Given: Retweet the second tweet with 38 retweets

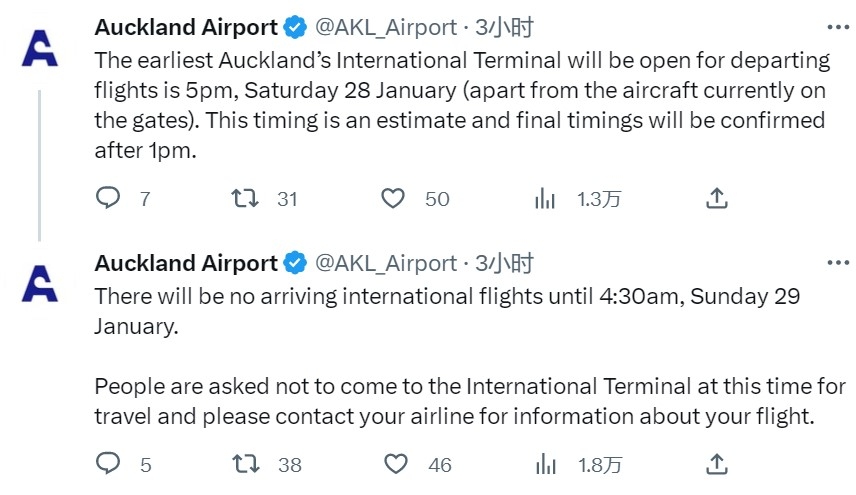Looking at the screenshot, I should pos(243,464).
